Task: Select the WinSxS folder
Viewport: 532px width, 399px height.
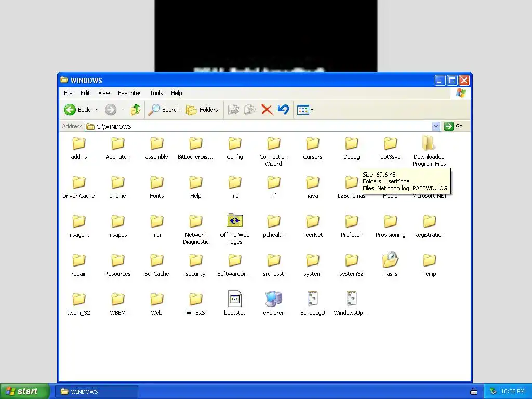Action: (196, 304)
